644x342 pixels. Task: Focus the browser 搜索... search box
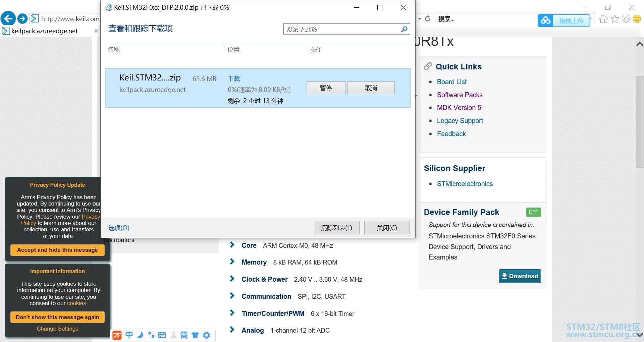[x=486, y=19]
